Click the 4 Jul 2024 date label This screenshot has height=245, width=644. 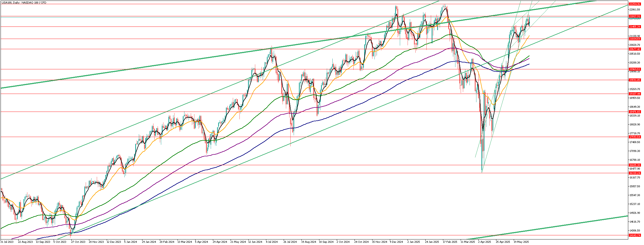click(x=272, y=242)
